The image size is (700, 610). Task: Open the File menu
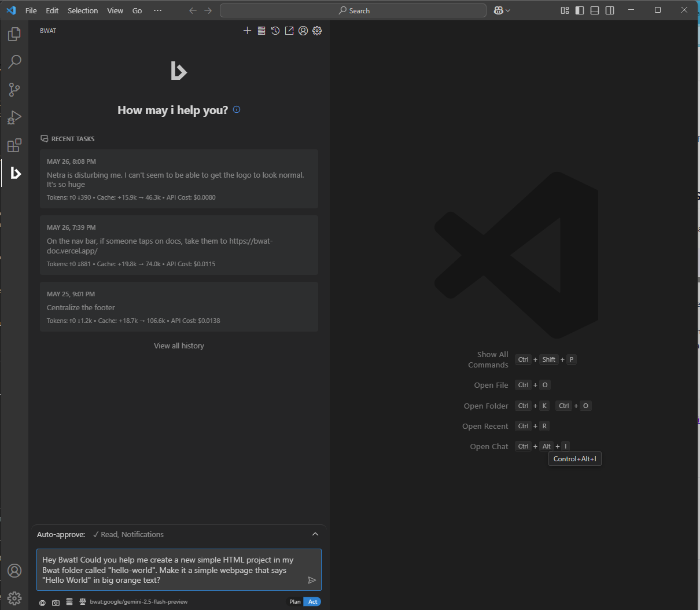coord(31,10)
